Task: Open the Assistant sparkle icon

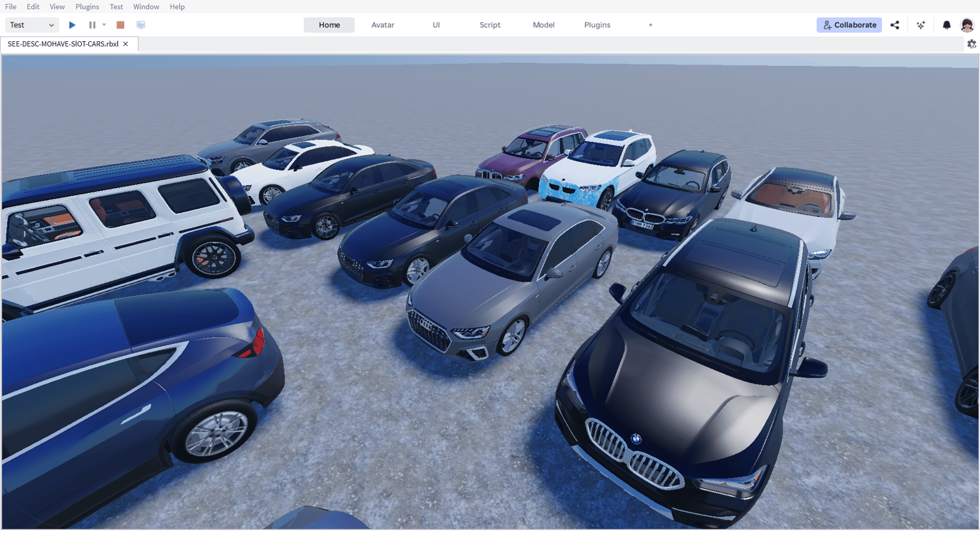Action: click(x=921, y=25)
